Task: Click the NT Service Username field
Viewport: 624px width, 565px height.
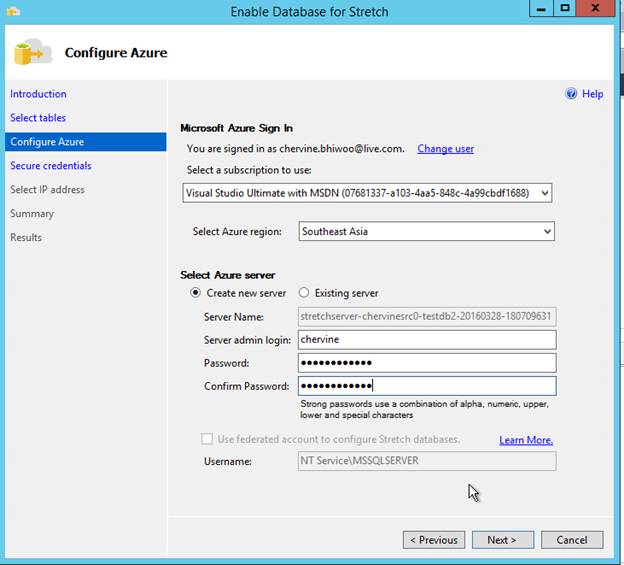Action: click(x=427, y=461)
